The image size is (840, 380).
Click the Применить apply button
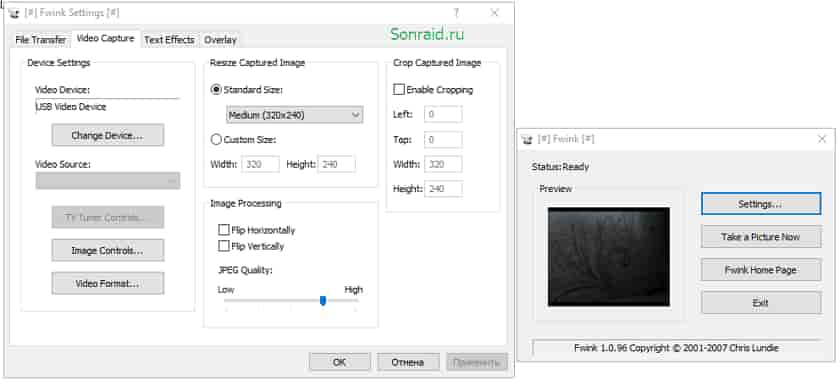477,362
